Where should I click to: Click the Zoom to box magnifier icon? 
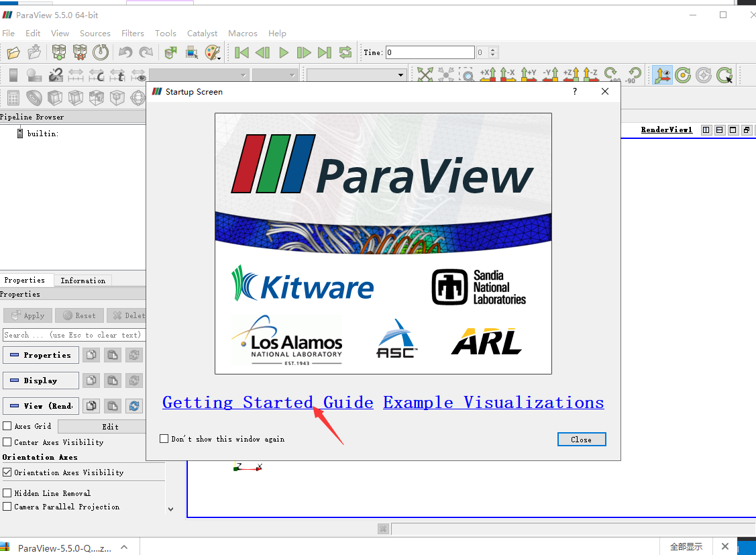click(x=467, y=74)
